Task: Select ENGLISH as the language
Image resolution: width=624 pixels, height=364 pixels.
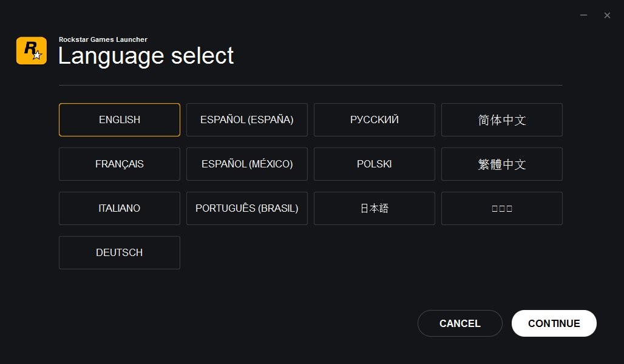Action: pos(120,120)
